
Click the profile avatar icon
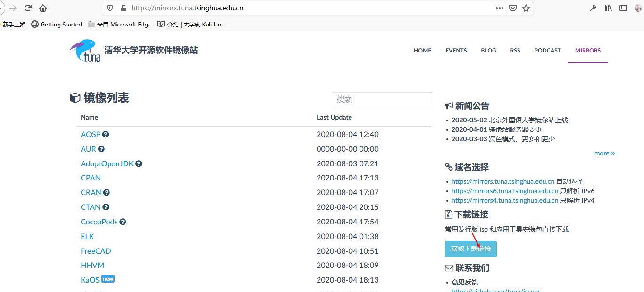pos(639,8)
